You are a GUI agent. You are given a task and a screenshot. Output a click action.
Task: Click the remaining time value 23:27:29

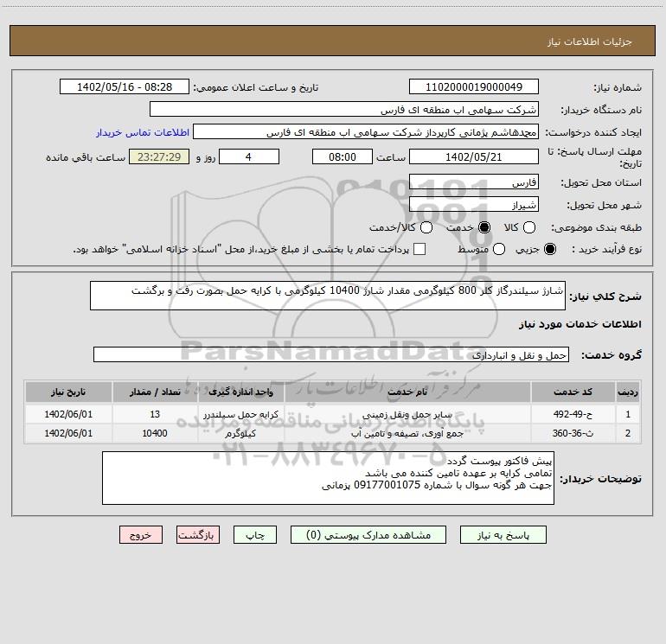[x=159, y=156]
